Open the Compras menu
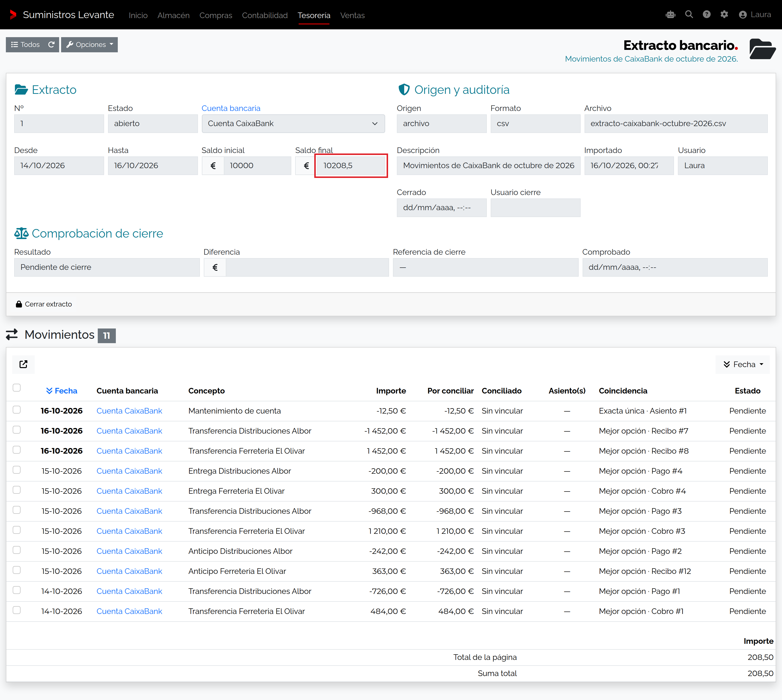This screenshot has height=700, width=782. (x=216, y=15)
